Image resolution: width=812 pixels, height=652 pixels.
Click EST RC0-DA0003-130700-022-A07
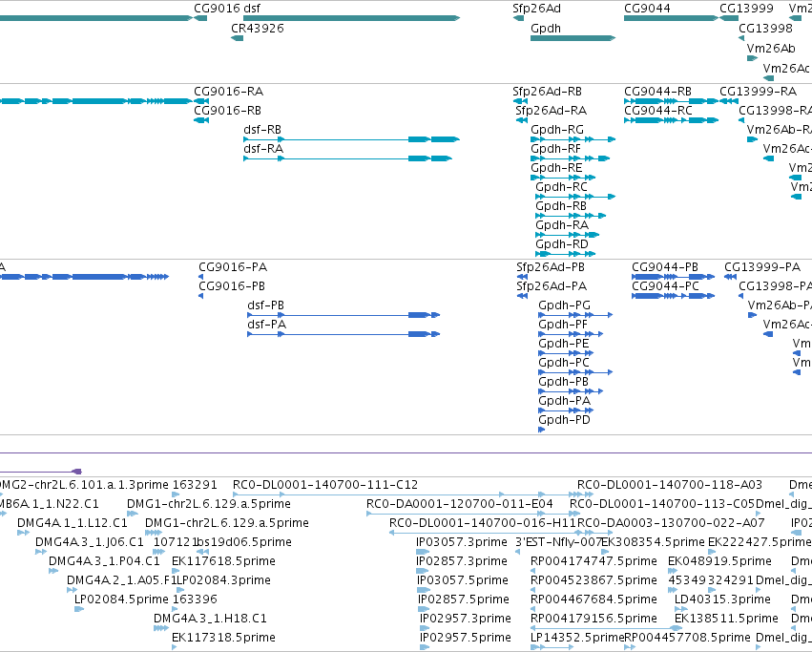click(x=671, y=523)
